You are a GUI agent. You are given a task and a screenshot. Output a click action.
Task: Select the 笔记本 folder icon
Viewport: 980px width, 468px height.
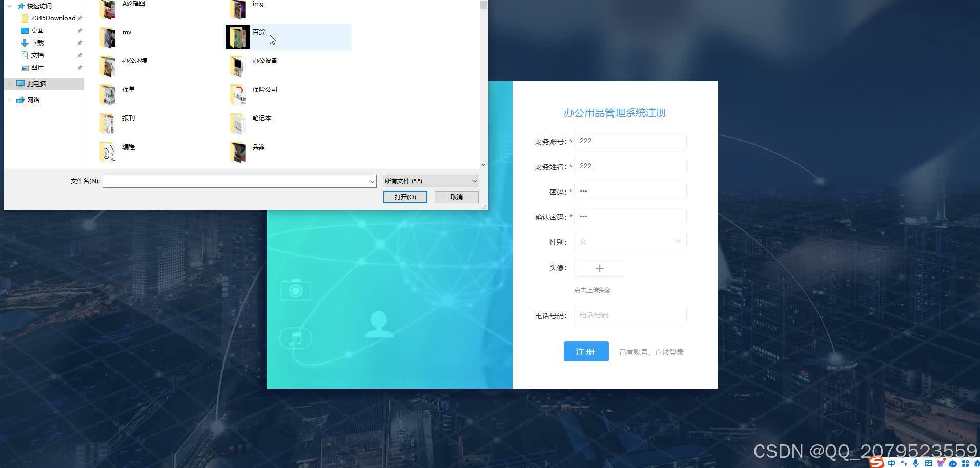pos(237,123)
